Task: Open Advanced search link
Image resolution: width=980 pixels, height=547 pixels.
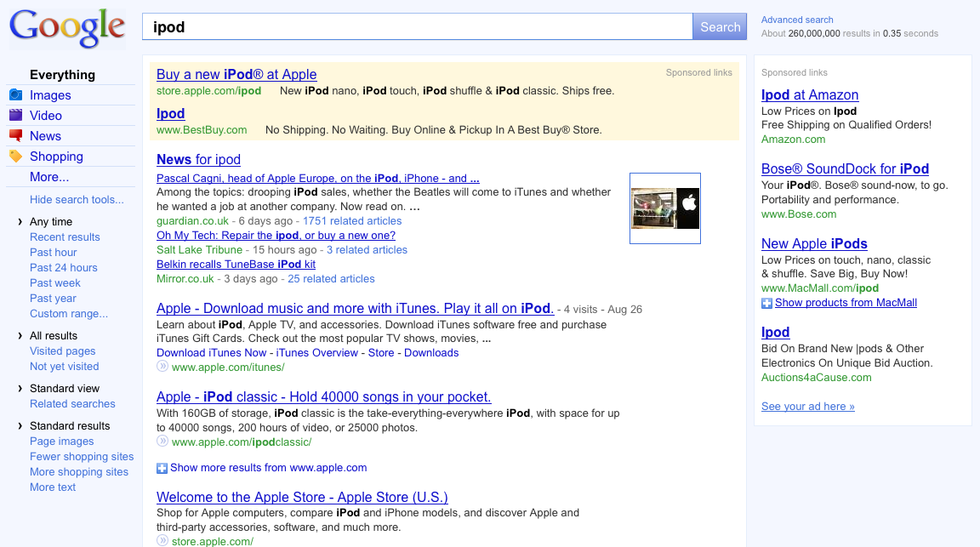Action: pos(797,20)
